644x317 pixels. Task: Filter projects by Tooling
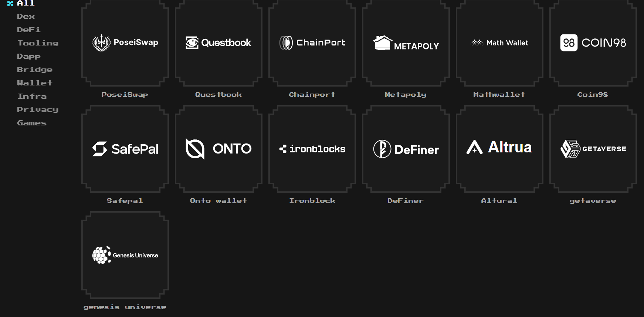(x=38, y=43)
